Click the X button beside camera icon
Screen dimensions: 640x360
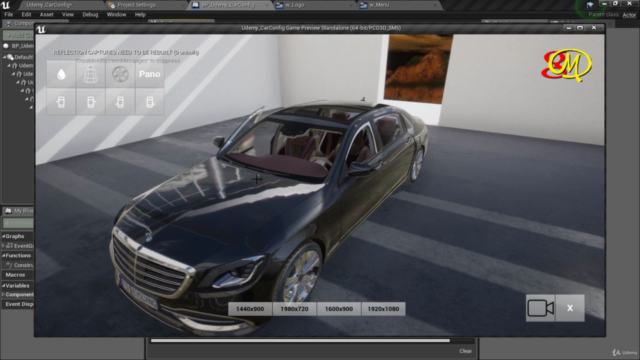tap(570, 308)
